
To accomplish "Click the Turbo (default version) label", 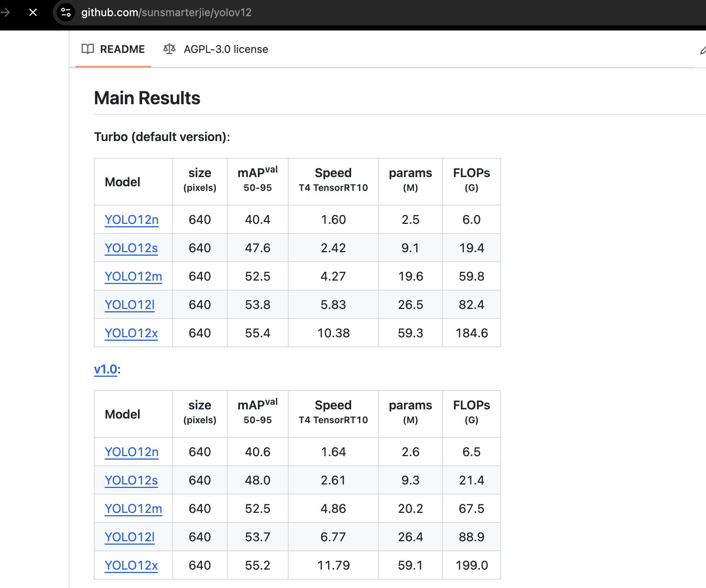I will tap(162, 137).
